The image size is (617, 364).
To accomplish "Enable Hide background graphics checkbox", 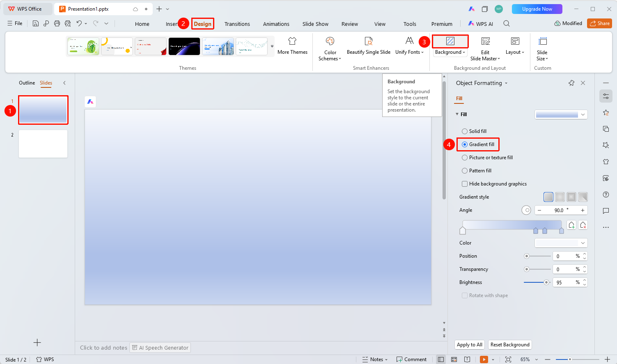I will coord(465,184).
